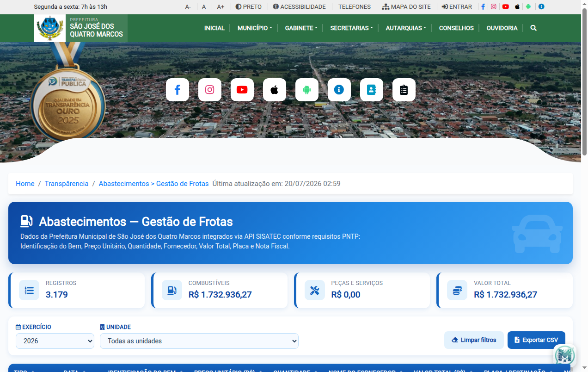Expand the SECRETARIAS dropdown menu

[x=352, y=28]
